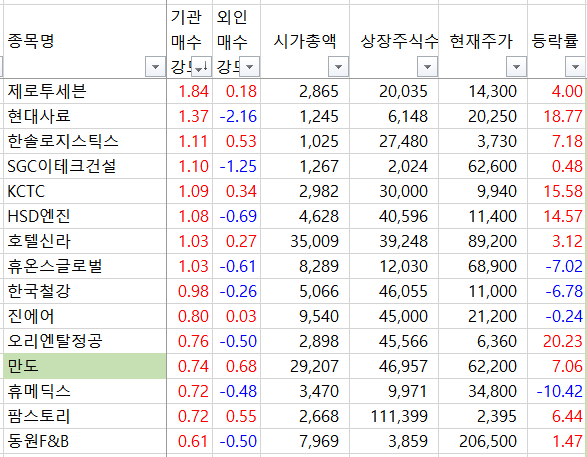Viewport: 587px width, 457px height.
Task: Select the 15.58 change rate cell
Action: click(x=557, y=191)
